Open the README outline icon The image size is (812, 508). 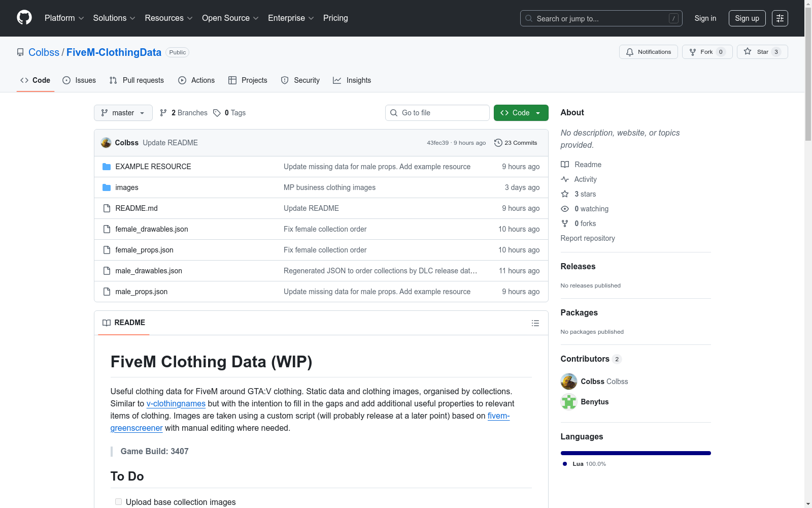(535, 323)
